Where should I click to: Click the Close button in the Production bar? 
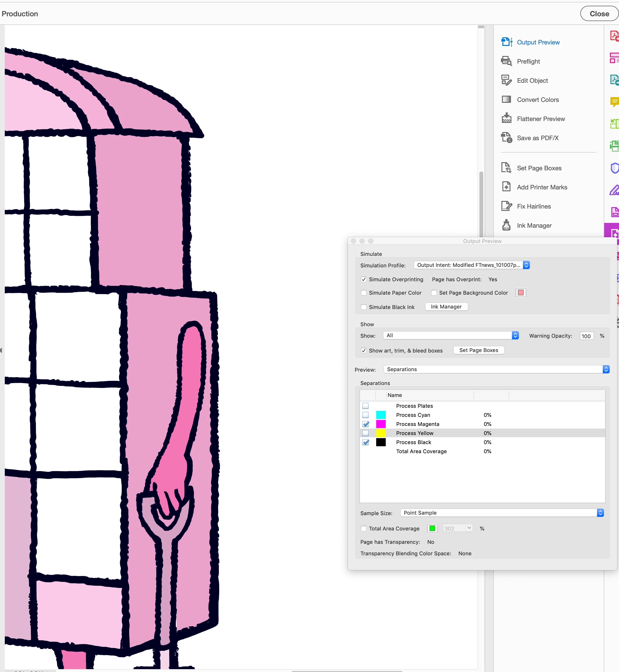click(599, 14)
